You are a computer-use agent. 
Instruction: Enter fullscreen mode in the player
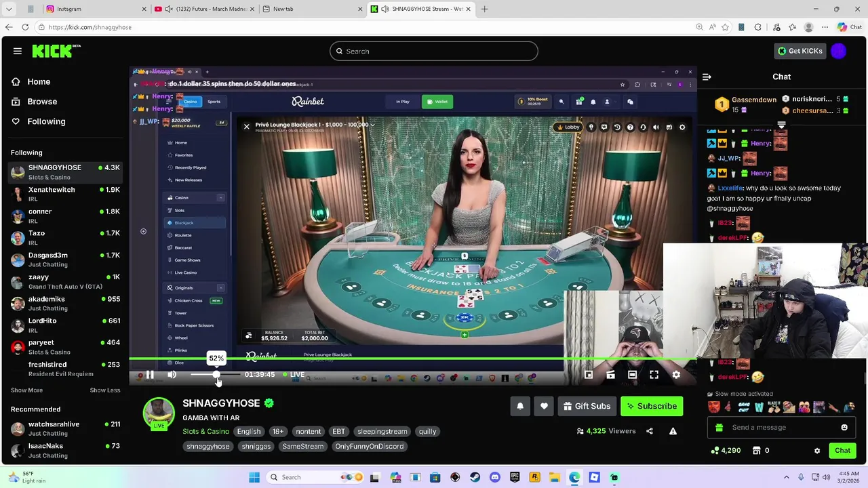pos(654,375)
